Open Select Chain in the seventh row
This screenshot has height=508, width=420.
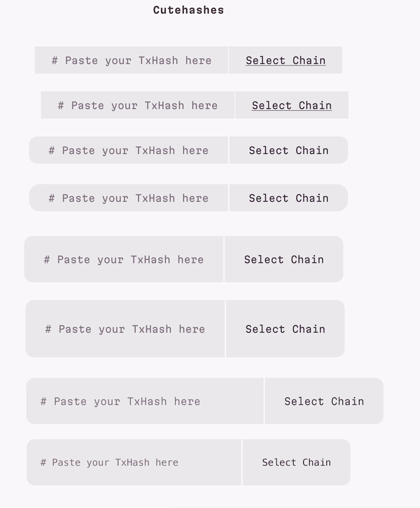(324, 401)
